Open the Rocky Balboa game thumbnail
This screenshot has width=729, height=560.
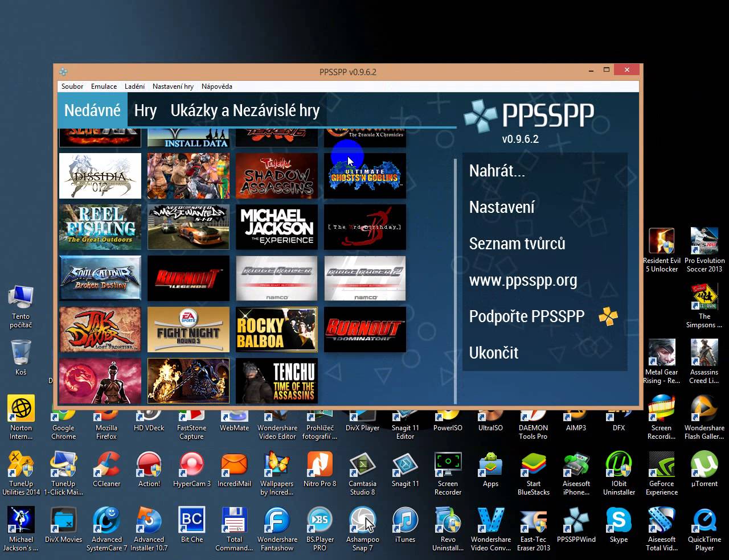pos(277,330)
